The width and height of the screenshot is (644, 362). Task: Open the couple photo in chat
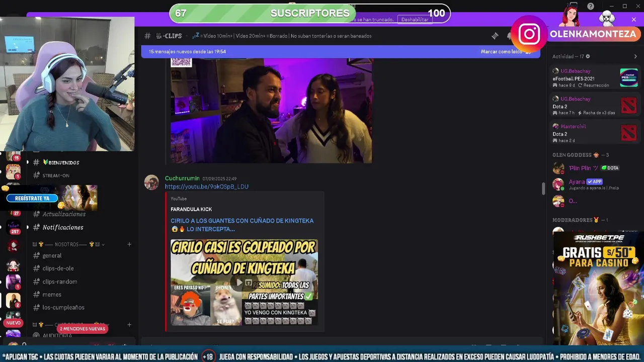[272, 111]
